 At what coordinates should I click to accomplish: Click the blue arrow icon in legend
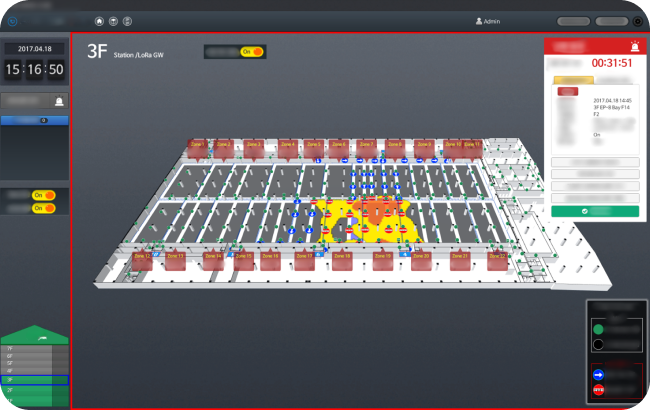[599, 374]
